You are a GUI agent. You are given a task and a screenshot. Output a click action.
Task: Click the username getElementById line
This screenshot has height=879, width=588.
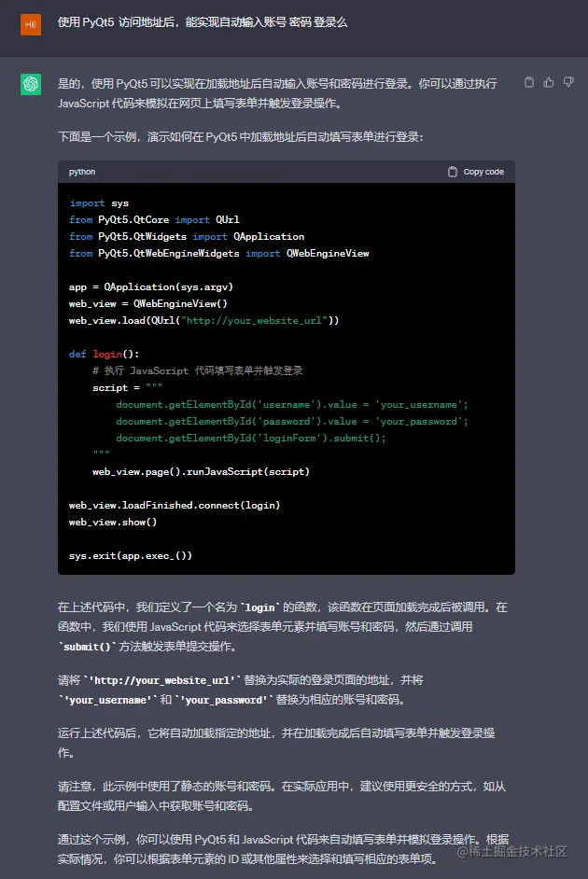coord(292,405)
